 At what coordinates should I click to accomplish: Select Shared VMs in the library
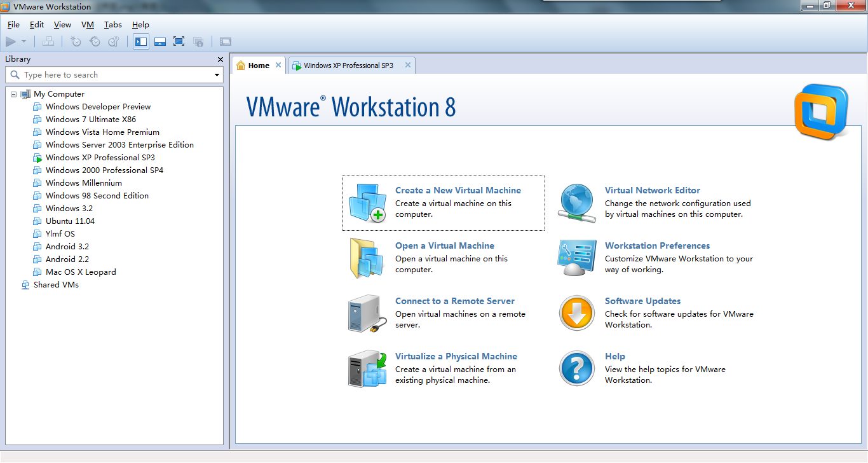point(56,285)
